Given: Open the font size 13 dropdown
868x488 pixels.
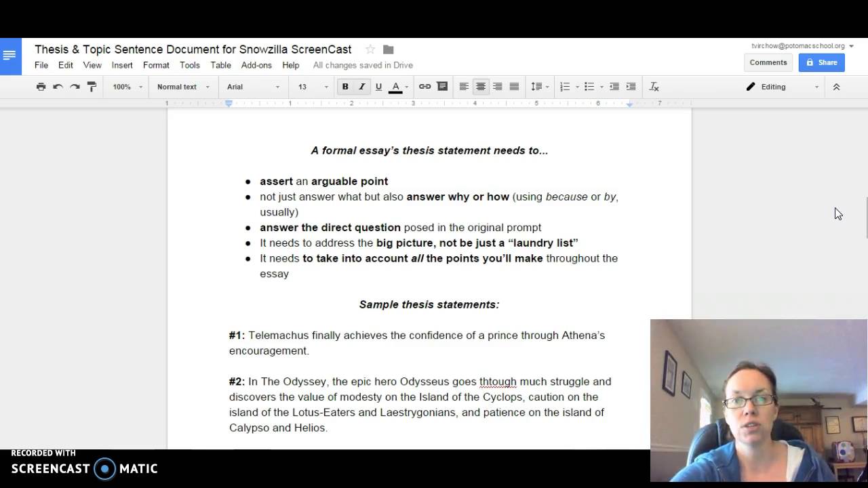Looking at the screenshot, I should (x=313, y=87).
